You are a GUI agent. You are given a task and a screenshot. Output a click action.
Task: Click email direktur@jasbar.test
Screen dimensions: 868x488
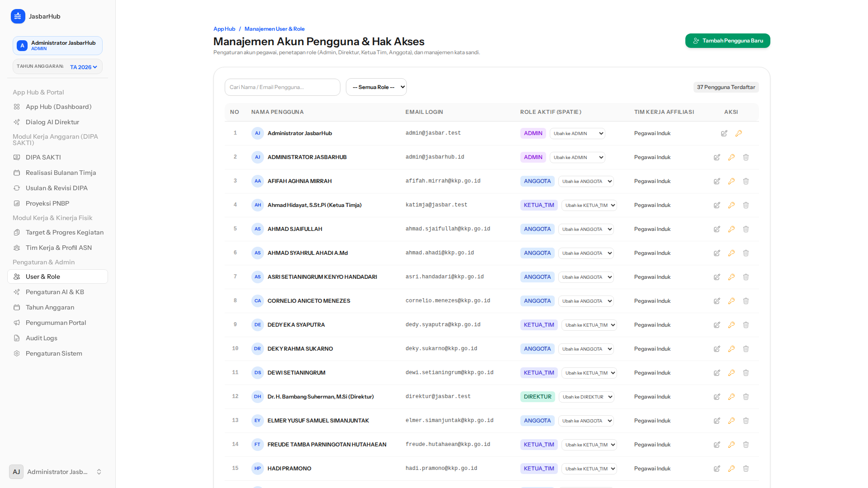[x=438, y=397]
